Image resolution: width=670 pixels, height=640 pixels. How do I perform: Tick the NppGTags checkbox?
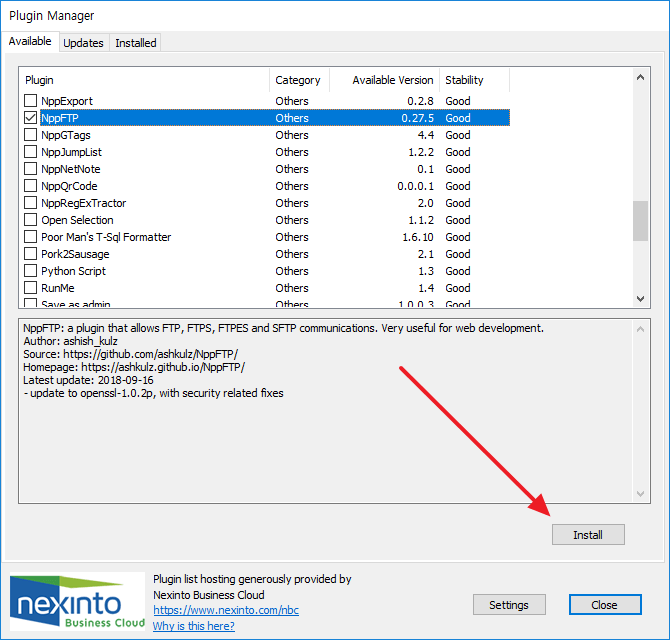[x=30, y=135]
